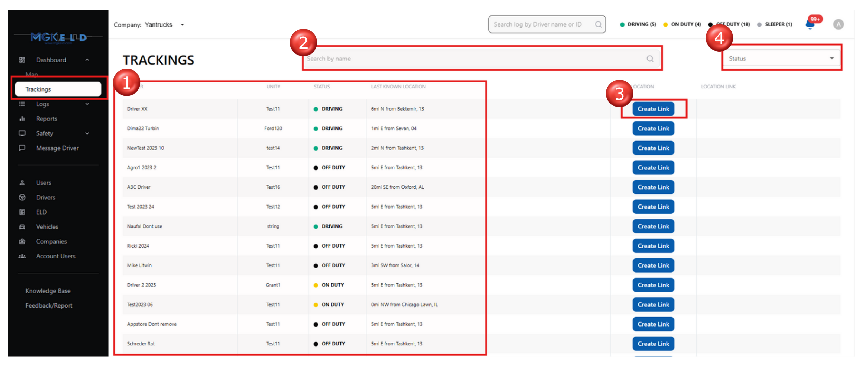
Task: Click the magnifier in top log search
Action: tap(598, 25)
